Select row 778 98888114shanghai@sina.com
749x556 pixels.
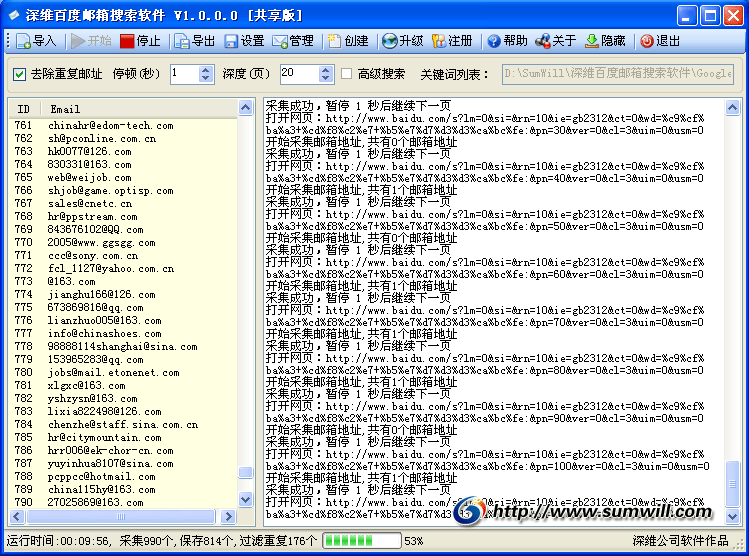point(123,346)
